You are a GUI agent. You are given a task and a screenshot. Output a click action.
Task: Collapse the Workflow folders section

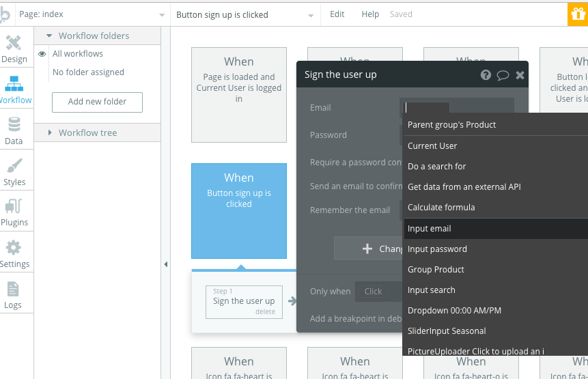(x=49, y=36)
